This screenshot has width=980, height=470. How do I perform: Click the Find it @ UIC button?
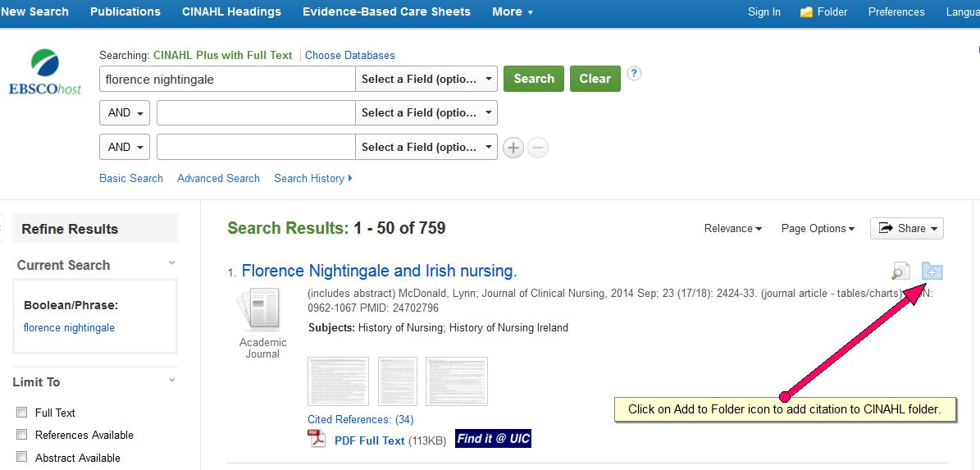(493, 439)
